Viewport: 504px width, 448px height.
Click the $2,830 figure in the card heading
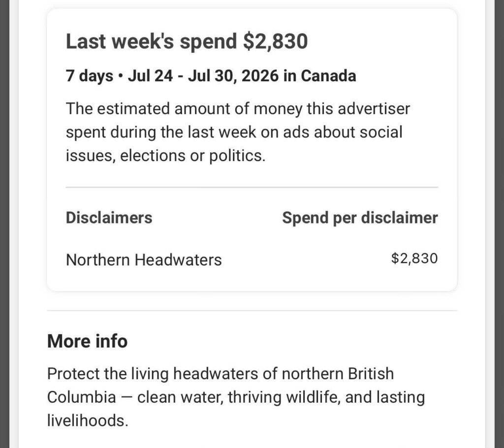pos(276,41)
